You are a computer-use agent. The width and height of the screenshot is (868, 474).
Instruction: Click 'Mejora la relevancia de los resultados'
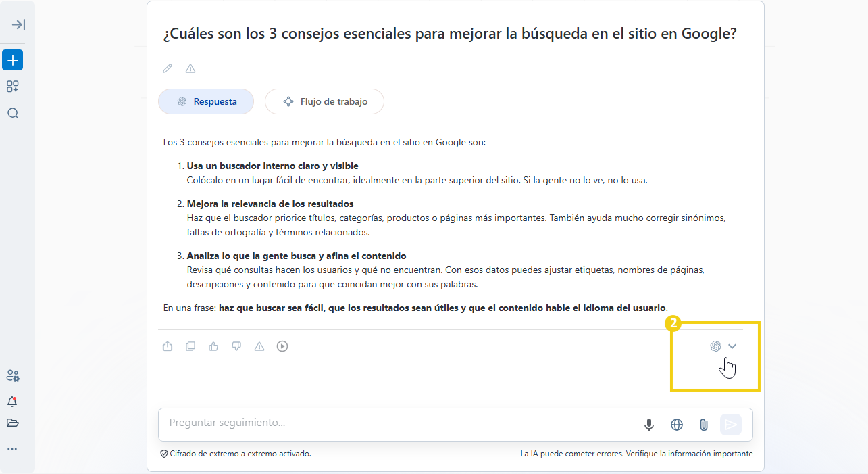(x=270, y=204)
